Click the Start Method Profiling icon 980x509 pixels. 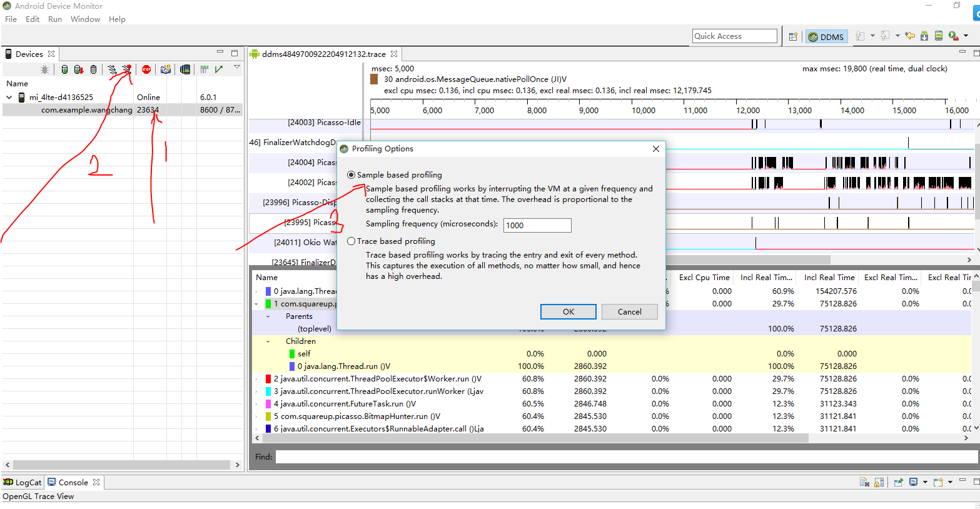[127, 69]
